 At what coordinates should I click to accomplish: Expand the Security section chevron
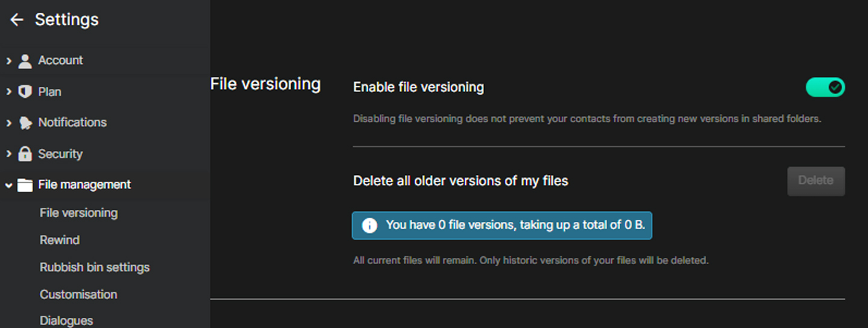(8, 154)
